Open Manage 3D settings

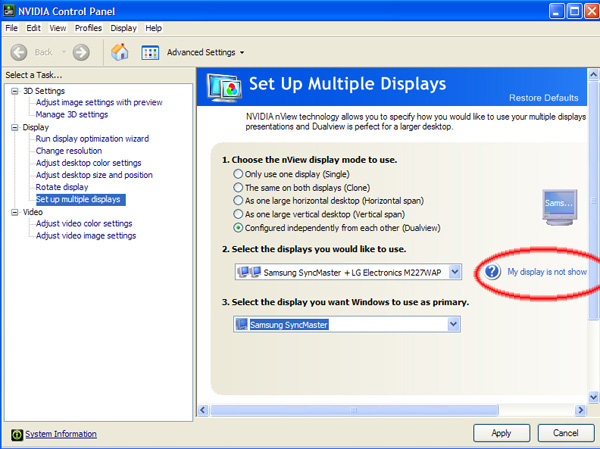point(72,114)
